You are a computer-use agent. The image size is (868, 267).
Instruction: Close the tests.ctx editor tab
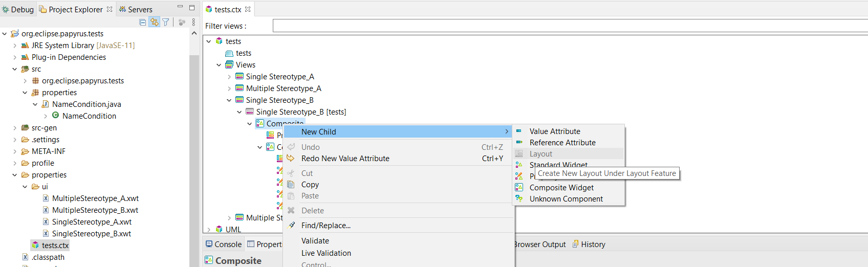pos(248,9)
